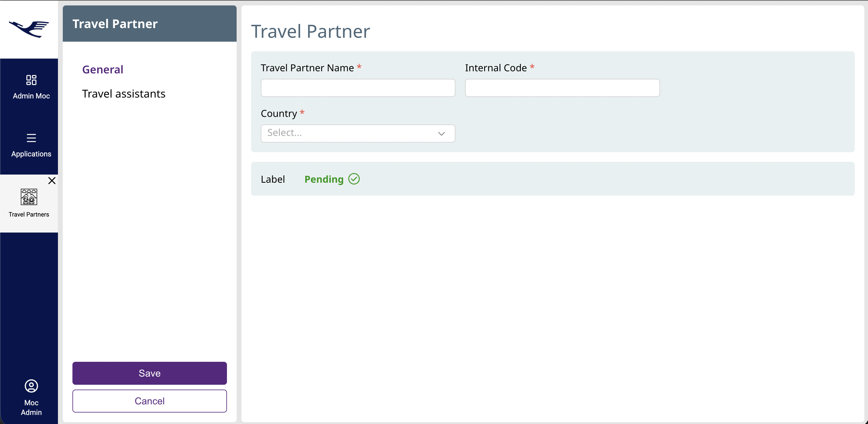Click the green Pending checkmark icon
This screenshot has width=868, height=424.
click(x=354, y=179)
